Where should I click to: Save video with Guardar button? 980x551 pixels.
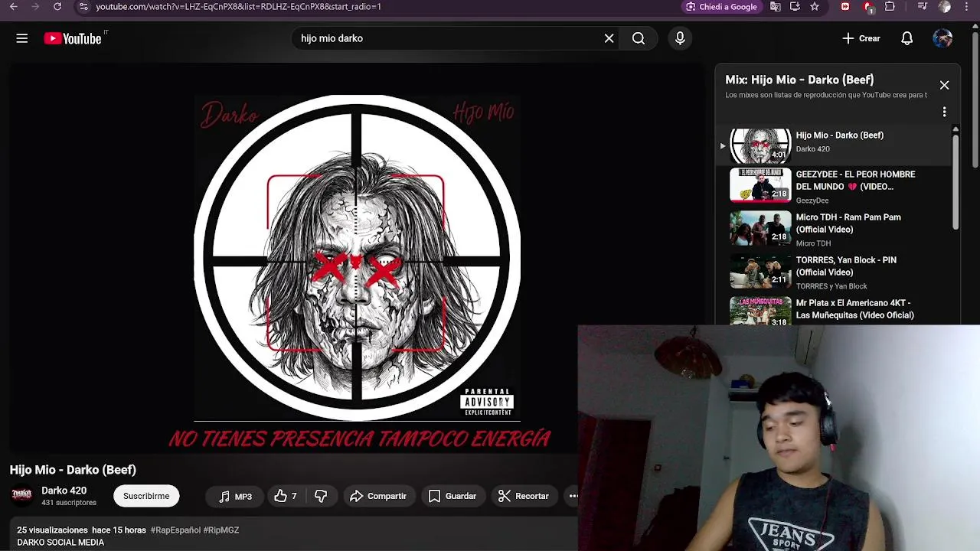[x=452, y=496]
